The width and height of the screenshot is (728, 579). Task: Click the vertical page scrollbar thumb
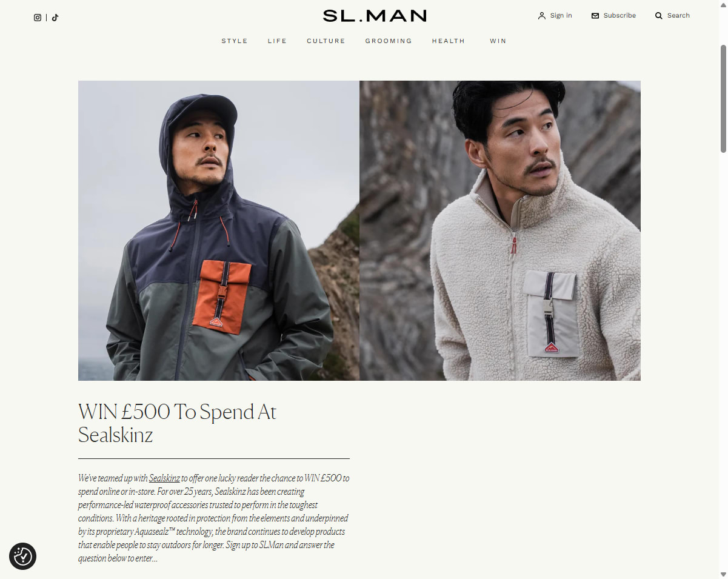point(723,99)
